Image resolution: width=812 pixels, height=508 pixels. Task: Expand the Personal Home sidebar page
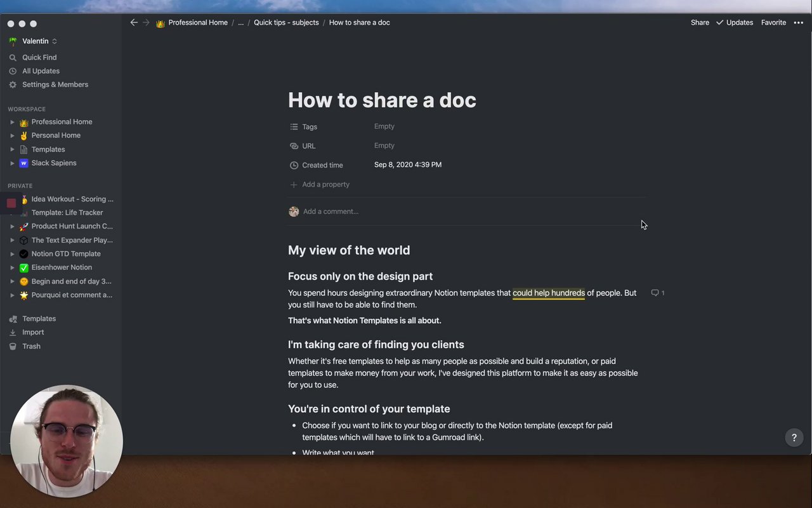click(12, 135)
